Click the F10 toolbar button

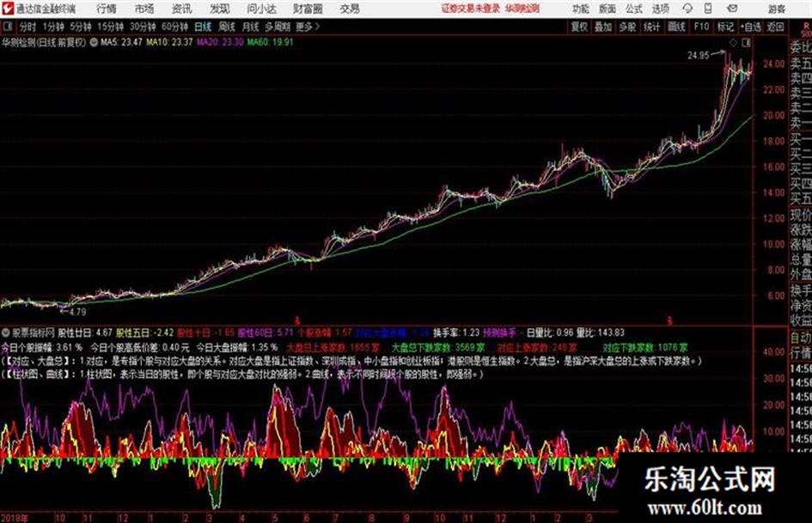pos(702,27)
